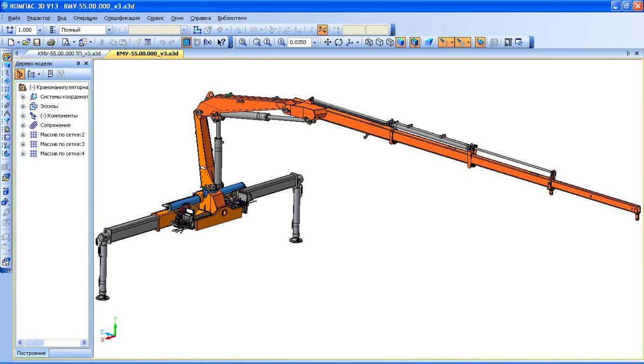Select the Pan (move view) tool
The height and width of the screenshot is (364, 644).
tap(328, 42)
